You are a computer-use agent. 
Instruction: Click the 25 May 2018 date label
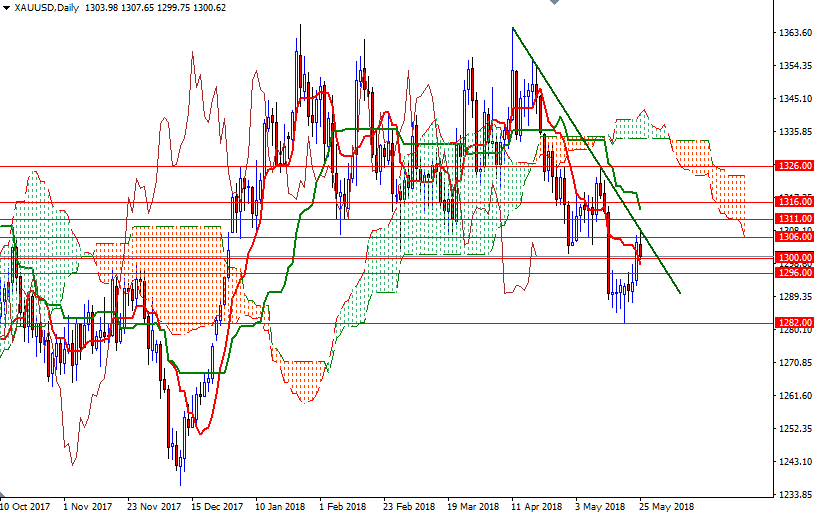[x=666, y=507]
